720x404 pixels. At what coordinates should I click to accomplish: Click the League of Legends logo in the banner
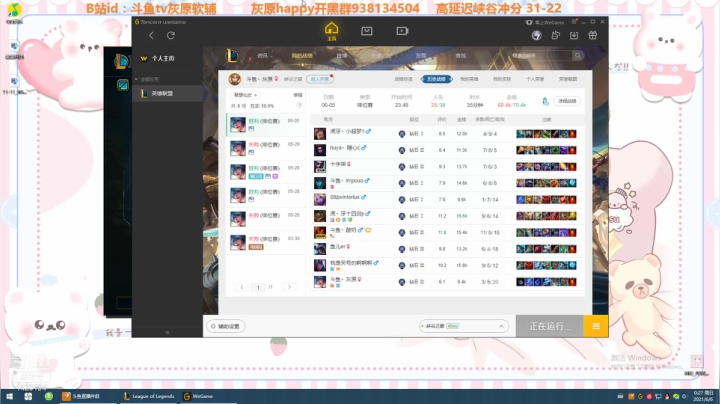232,56
